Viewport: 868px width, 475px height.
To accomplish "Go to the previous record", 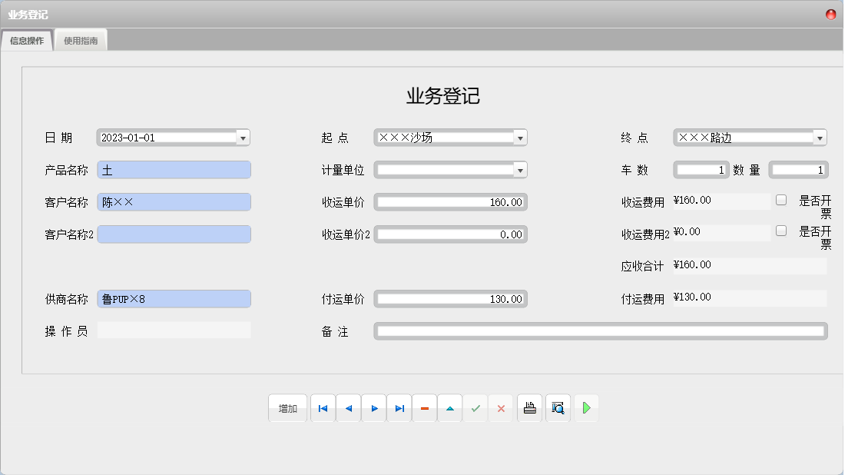I will coord(349,408).
